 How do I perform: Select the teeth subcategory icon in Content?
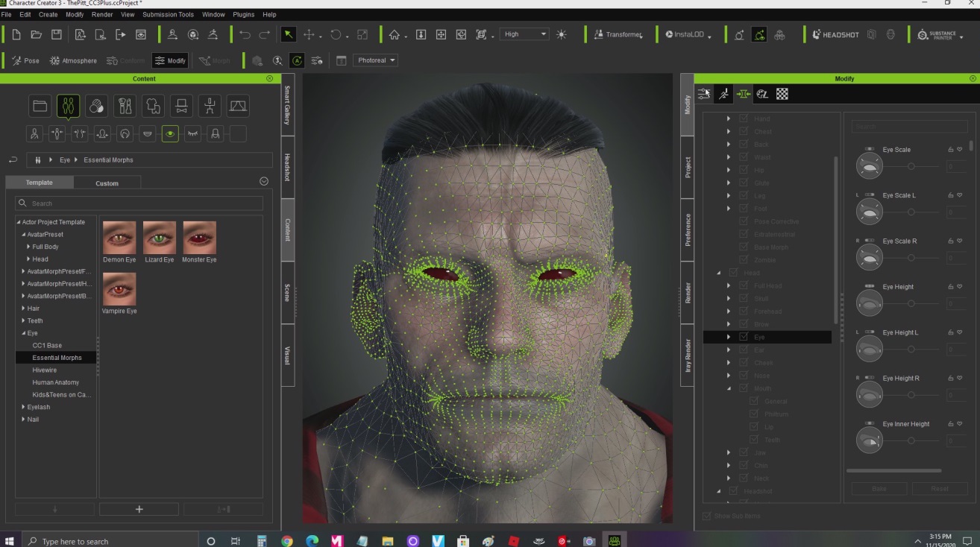[x=148, y=133]
